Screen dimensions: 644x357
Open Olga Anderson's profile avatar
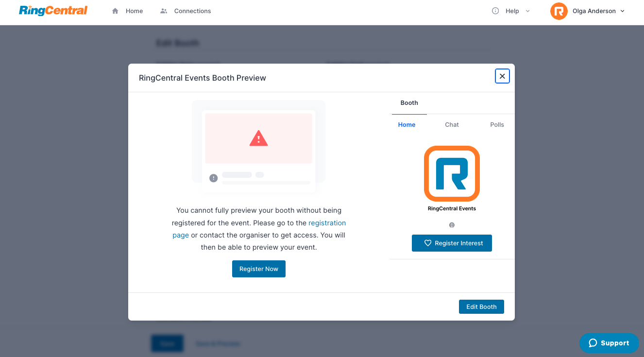[559, 11]
